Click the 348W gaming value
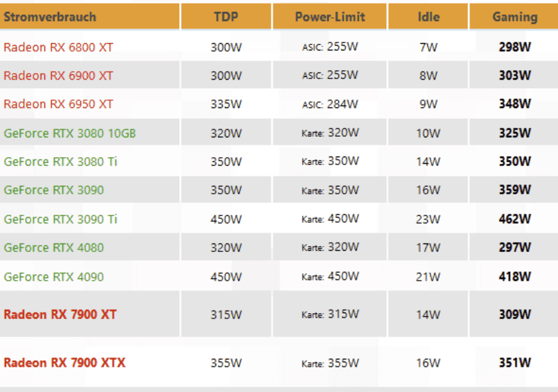 (x=515, y=103)
